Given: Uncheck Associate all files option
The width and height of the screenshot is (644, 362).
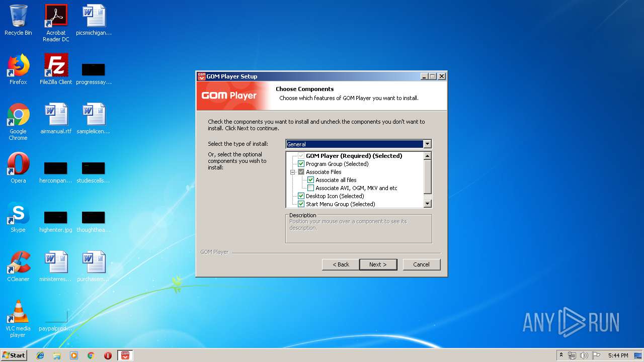Looking at the screenshot, I should [x=310, y=180].
